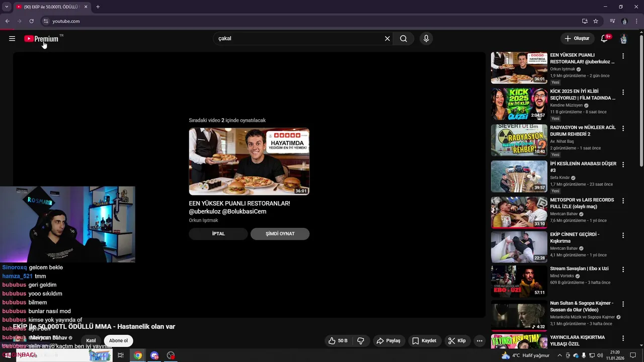The height and width of the screenshot is (362, 644).
Task: Open YouTube account avatar menu
Action: tap(624, 39)
